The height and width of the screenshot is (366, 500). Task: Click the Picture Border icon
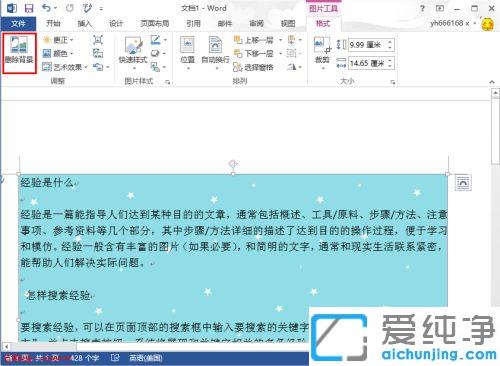pos(155,40)
